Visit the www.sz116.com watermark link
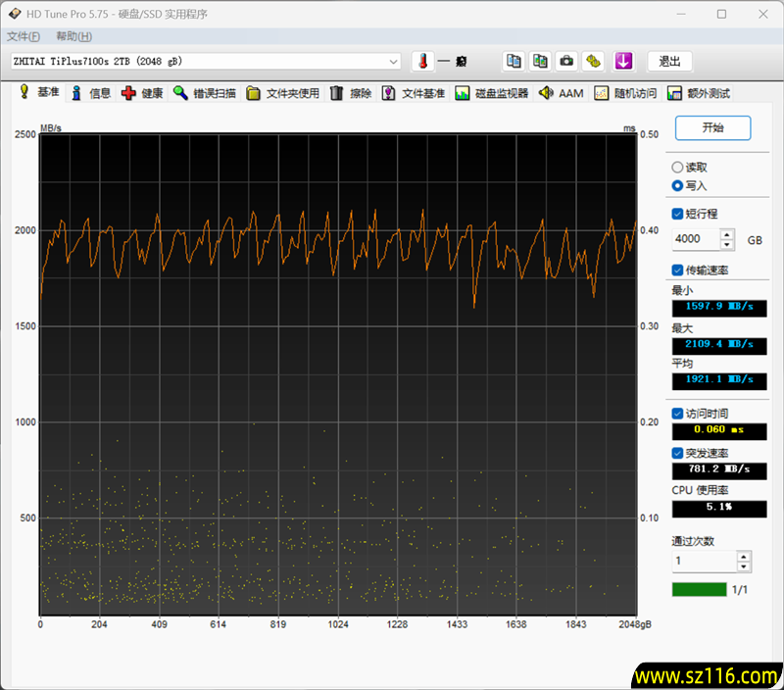The image size is (784, 690). 704,672
